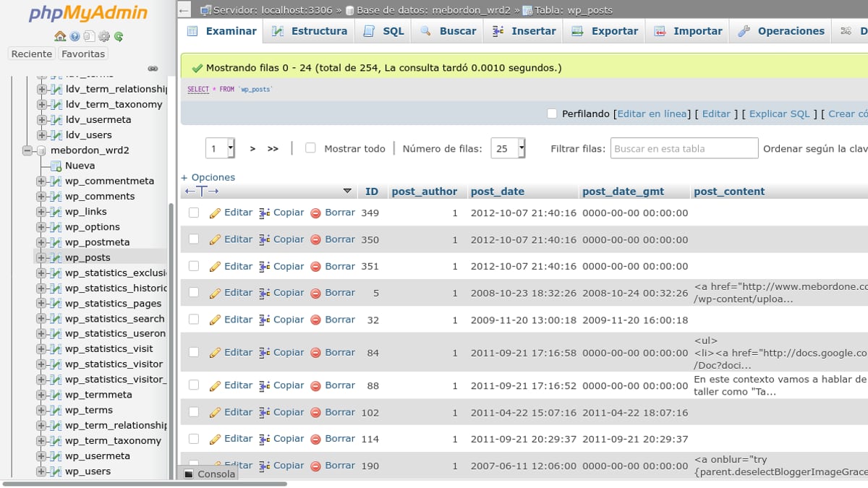868x488 pixels.
Task: Open Reciente tables button
Action: pos(32,54)
